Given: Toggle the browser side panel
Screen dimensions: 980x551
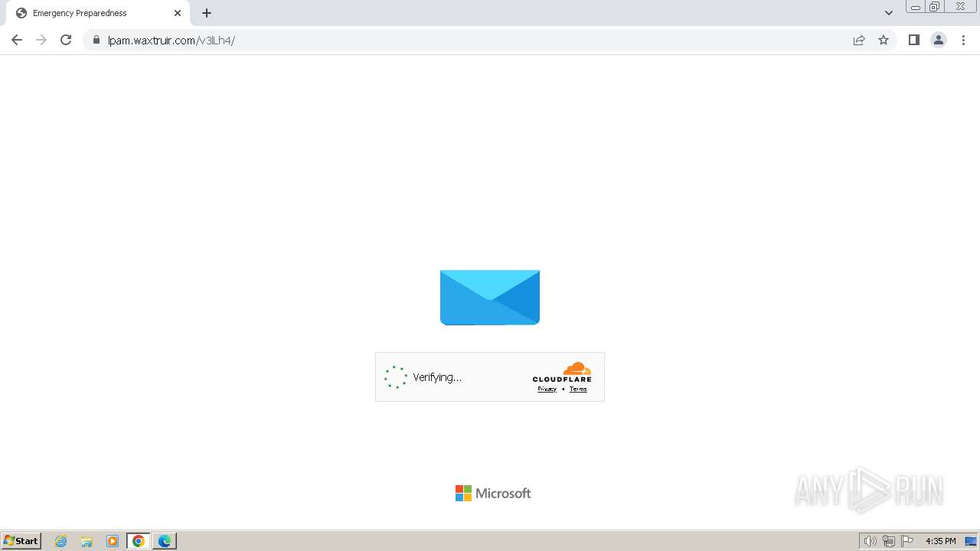Looking at the screenshot, I should (x=913, y=40).
